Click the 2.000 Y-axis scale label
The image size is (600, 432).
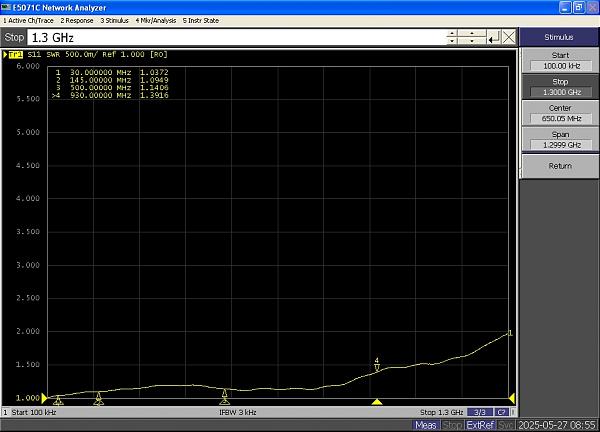pyautogui.click(x=28, y=331)
